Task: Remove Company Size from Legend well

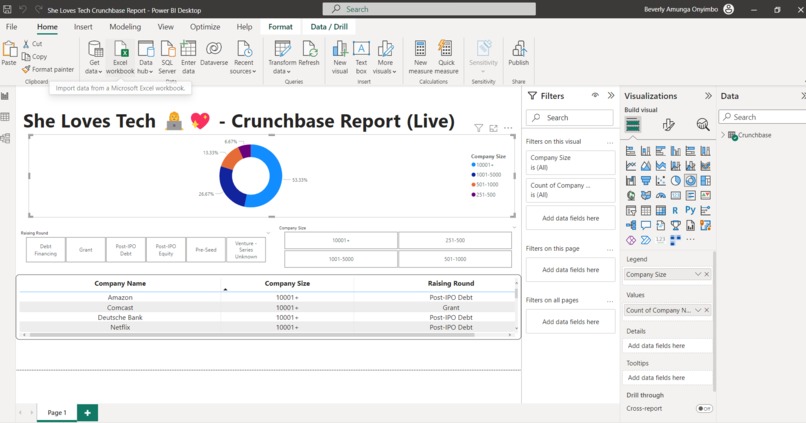Action: (x=707, y=274)
